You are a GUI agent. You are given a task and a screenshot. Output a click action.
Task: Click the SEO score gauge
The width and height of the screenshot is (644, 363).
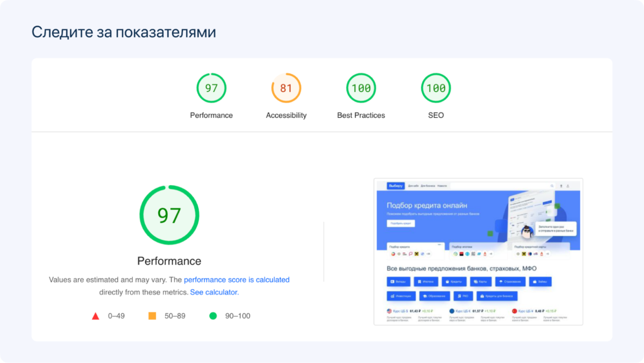pyautogui.click(x=436, y=88)
